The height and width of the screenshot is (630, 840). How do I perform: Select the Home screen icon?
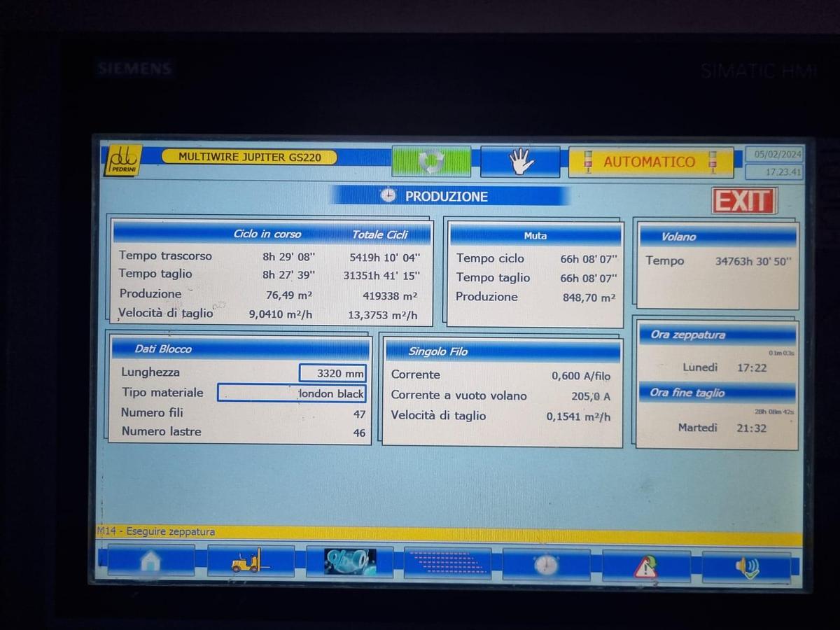pyautogui.click(x=150, y=560)
